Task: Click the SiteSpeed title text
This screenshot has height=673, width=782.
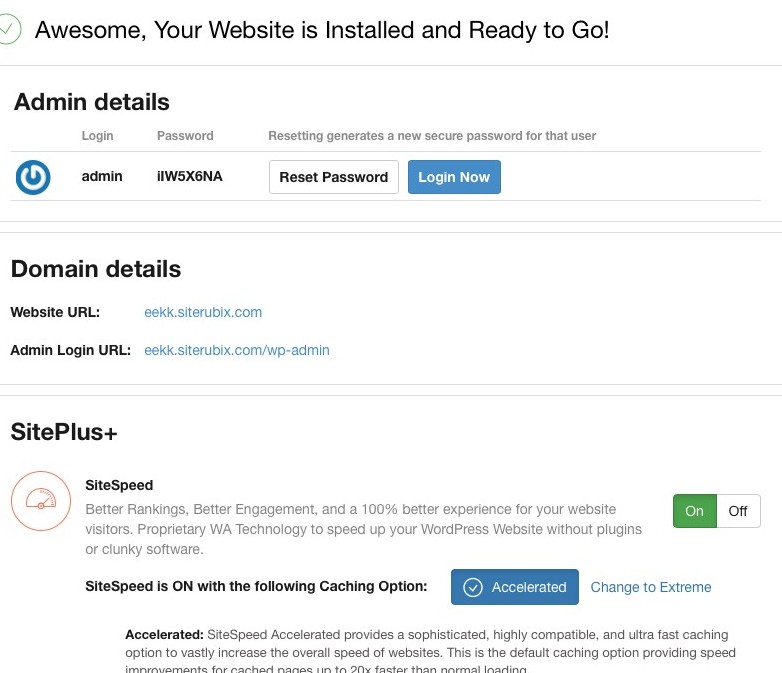Action: (119, 485)
